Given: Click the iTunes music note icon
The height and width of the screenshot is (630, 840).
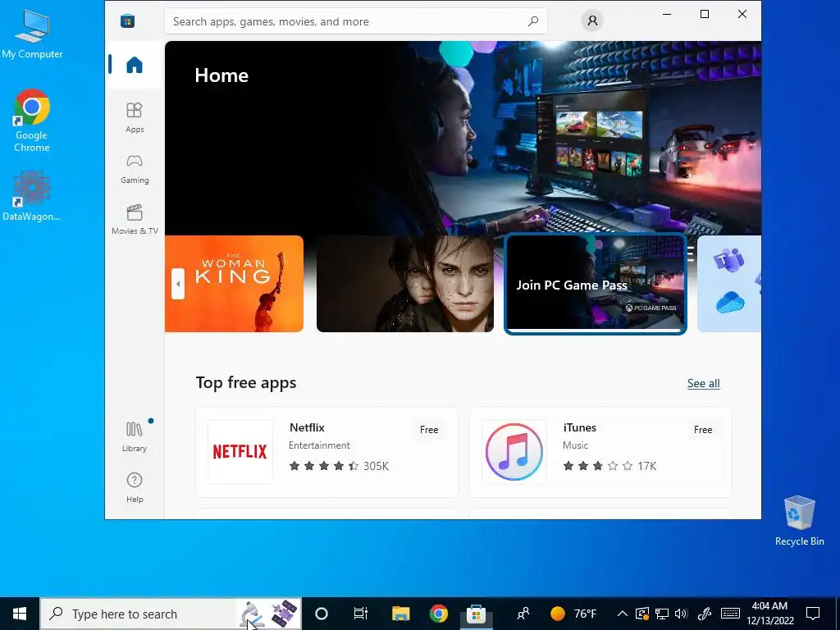Looking at the screenshot, I should [x=514, y=452].
